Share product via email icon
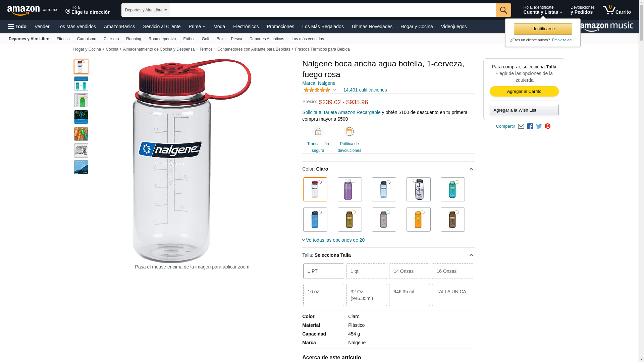This screenshot has width=644, height=362. coord(521,126)
